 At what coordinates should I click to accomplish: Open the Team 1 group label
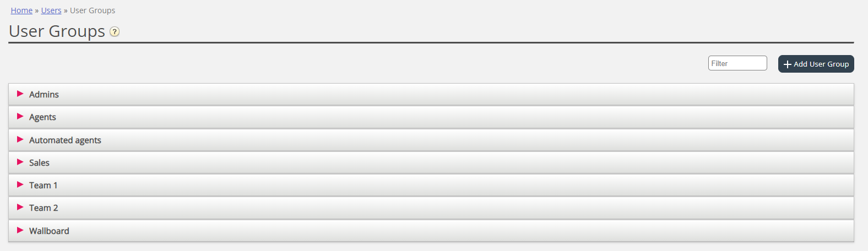point(43,185)
